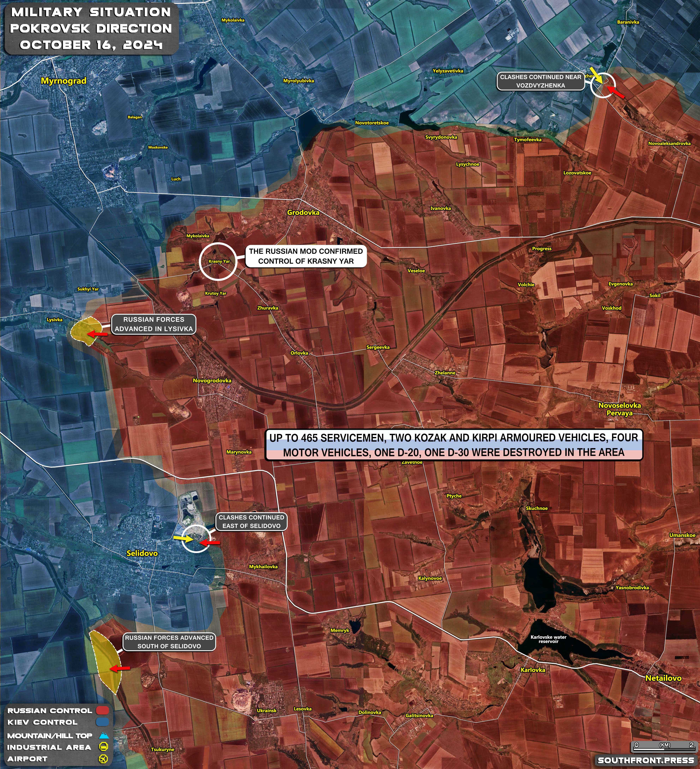Viewport: 700px width, 769px height.
Task: Click the red arrow south of Selidovo
Action: point(120,668)
